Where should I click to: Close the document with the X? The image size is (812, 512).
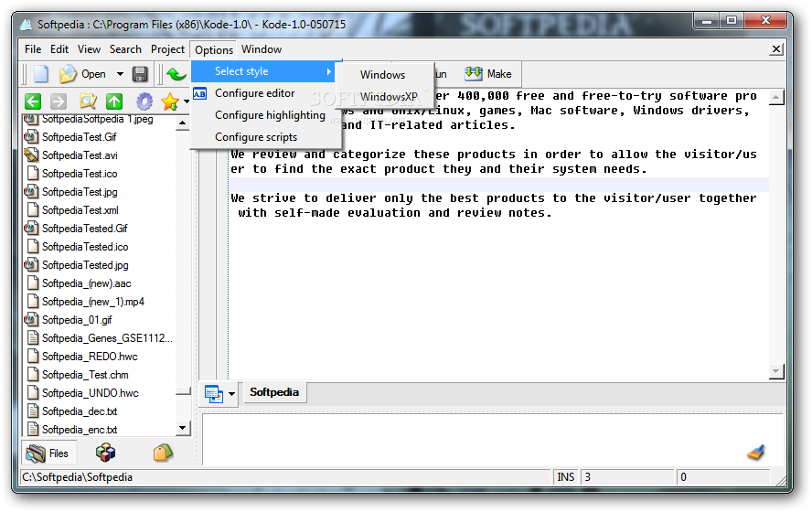775,49
